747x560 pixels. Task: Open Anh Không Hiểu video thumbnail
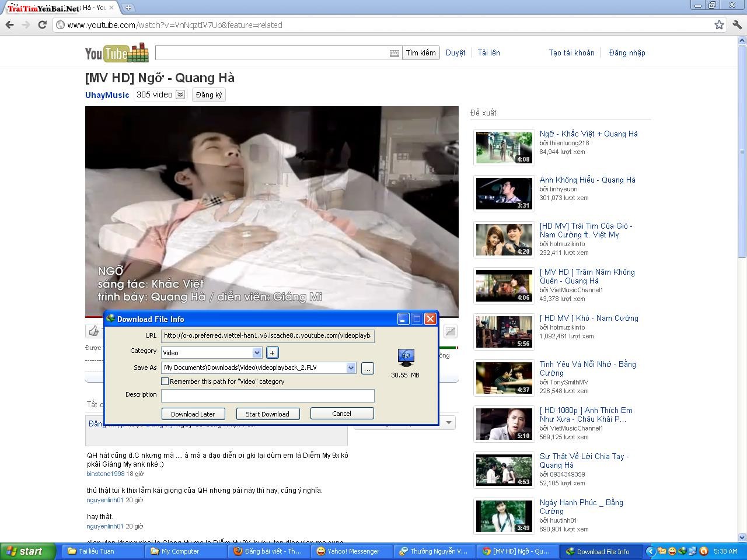pyautogui.click(x=504, y=194)
